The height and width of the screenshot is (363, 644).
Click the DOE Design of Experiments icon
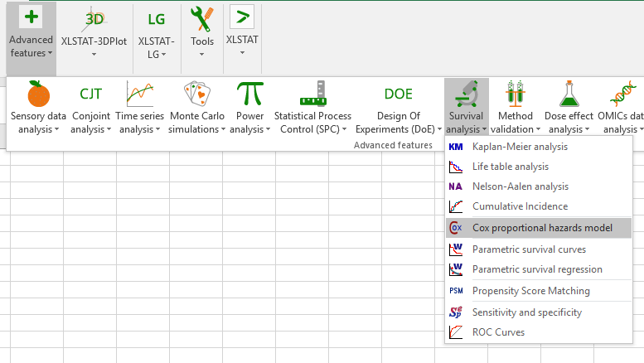[398, 94]
